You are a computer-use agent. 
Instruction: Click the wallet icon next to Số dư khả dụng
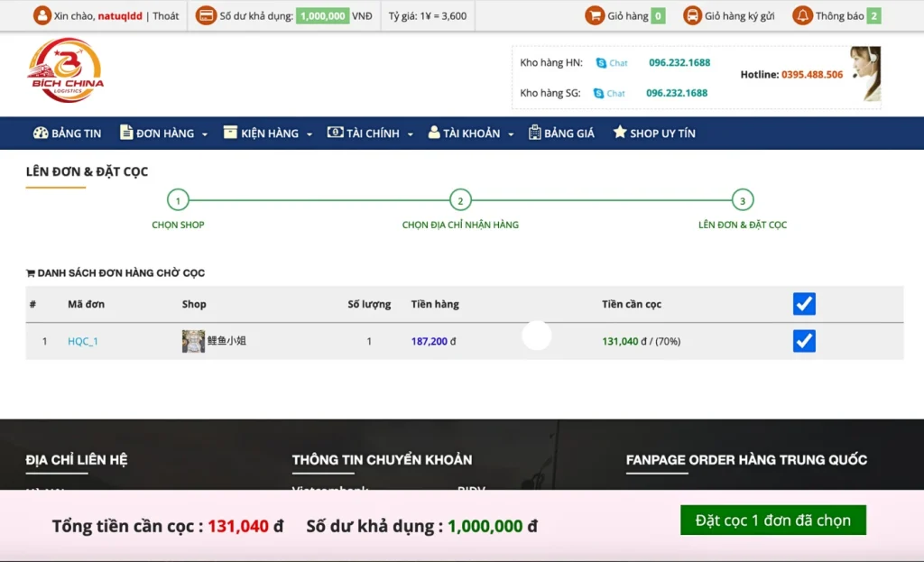(x=206, y=15)
